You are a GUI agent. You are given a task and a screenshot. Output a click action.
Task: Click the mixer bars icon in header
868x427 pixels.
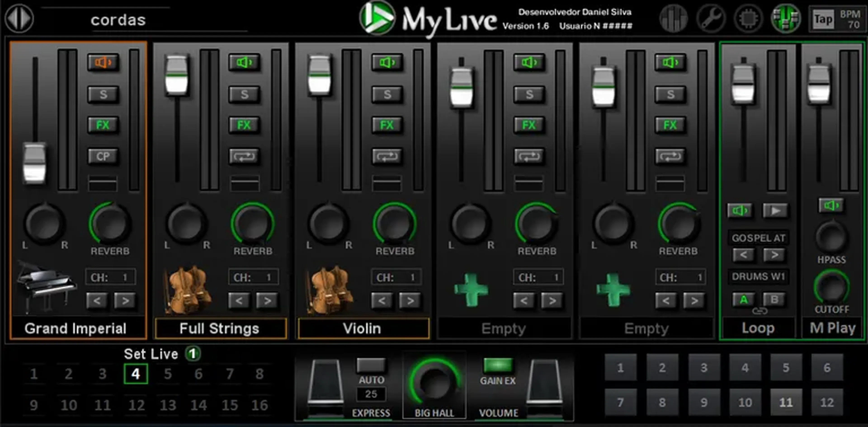[673, 19]
